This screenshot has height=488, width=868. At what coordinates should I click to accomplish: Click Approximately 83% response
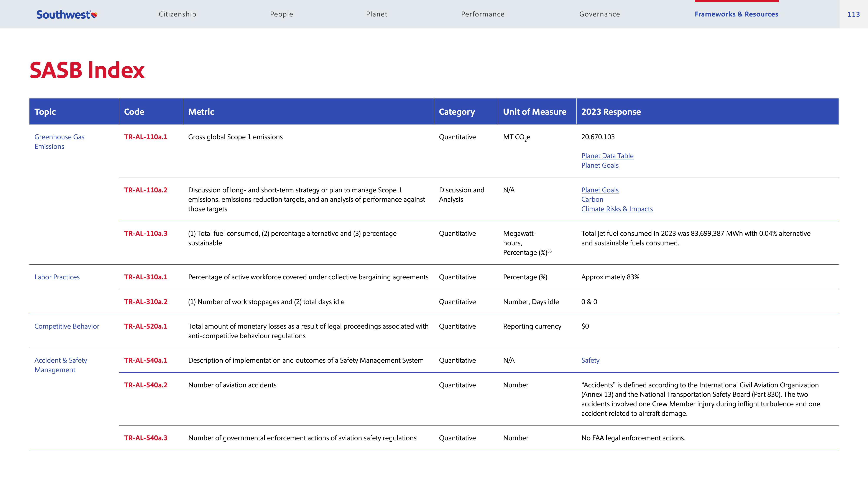610,277
